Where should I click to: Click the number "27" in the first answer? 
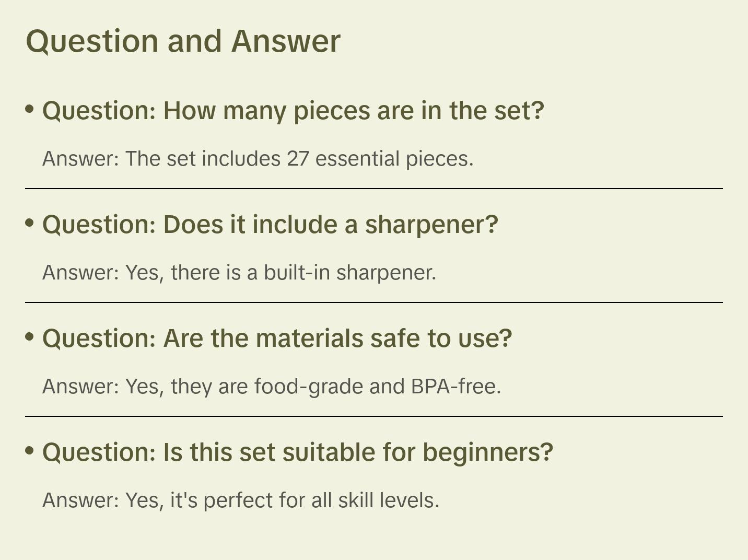click(298, 159)
